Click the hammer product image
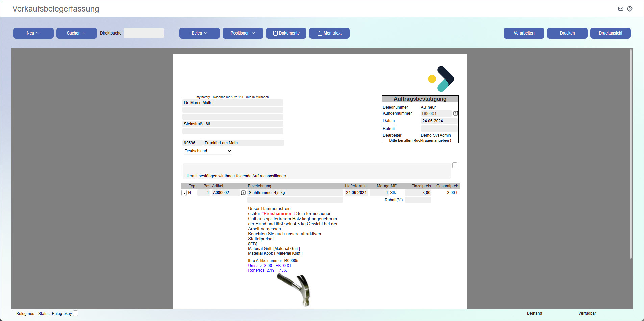Screen dimensions: 644x321 (294, 290)
